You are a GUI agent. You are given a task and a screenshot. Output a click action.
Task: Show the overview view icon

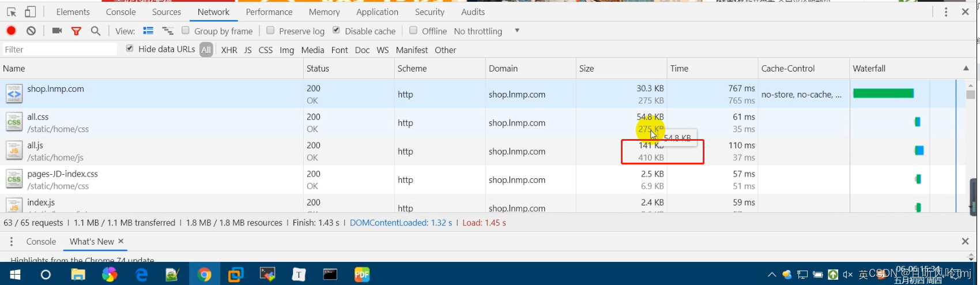[168, 31]
